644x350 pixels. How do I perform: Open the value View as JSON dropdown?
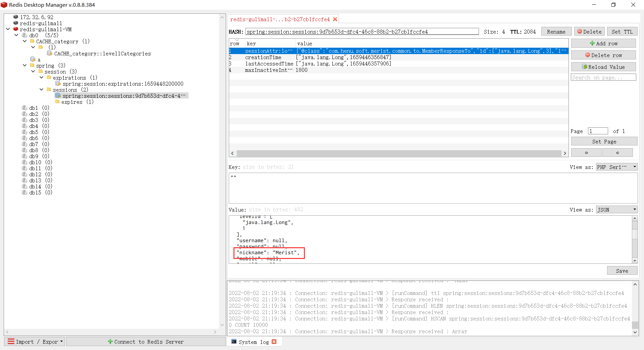click(x=616, y=210)
